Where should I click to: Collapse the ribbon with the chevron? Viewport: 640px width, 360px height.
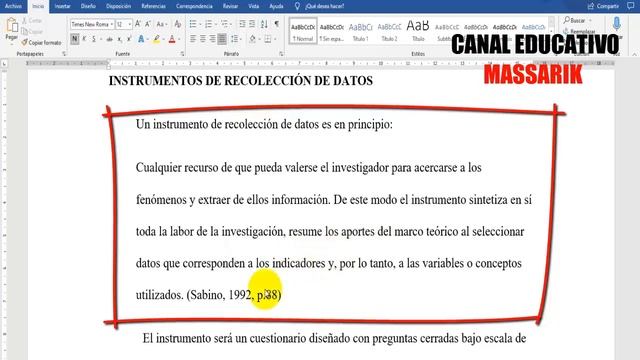(x=634, y=54)
